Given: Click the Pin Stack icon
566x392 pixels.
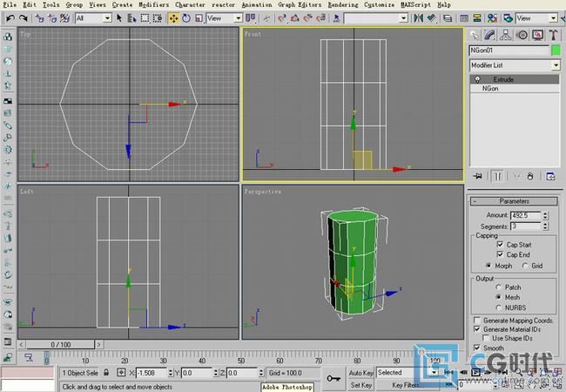Looking at the screenshot, I should pyautogui.click(x=477, y=176).
